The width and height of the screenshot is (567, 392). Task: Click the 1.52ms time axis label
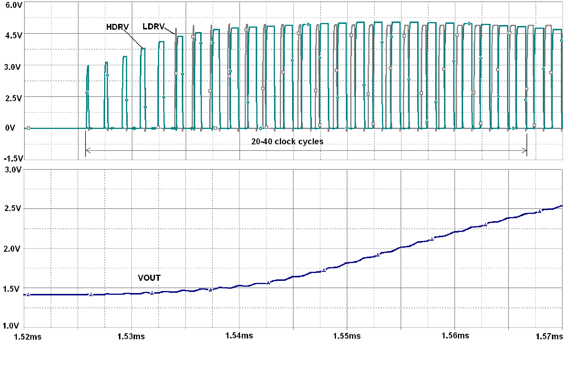pos(28,337)
